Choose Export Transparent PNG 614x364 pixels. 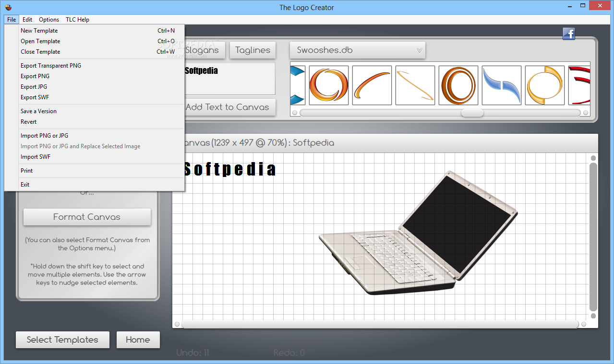pyautogui.click(x=94, y=66)
